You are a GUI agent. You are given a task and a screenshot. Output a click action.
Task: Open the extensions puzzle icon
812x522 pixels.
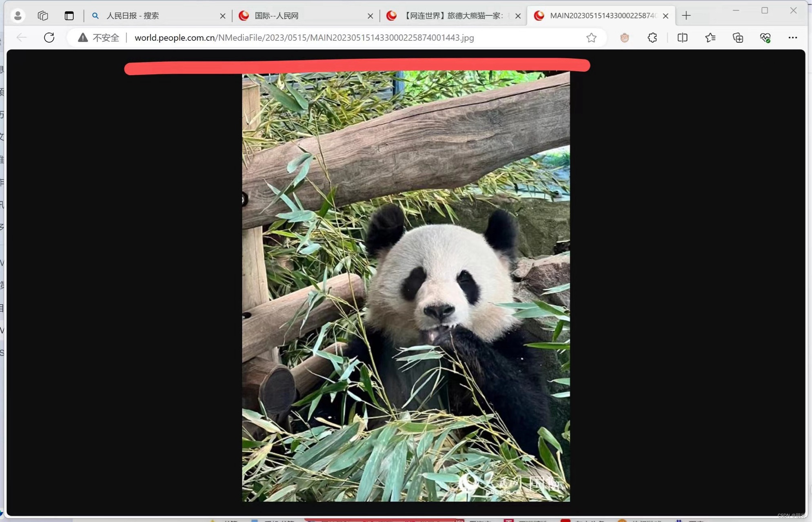pyautogui.click(x=652, y=38)
